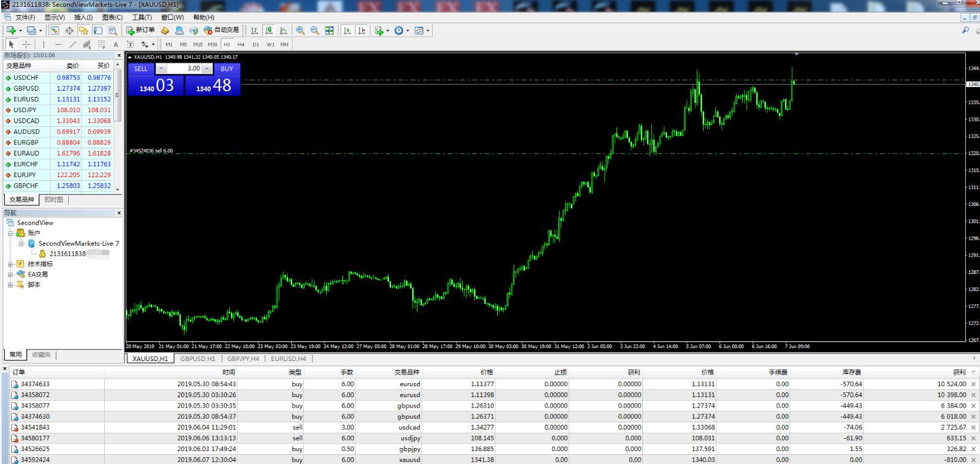Switch the timeframe to M15
The height and width of the screenshot is (464, 980).
pyautogui.click(x=198, y=44)
